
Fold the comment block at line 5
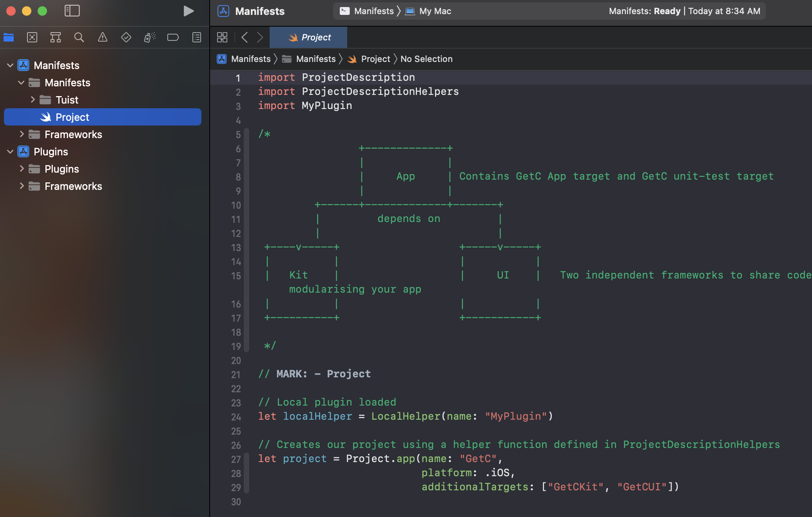pos(246,135)
